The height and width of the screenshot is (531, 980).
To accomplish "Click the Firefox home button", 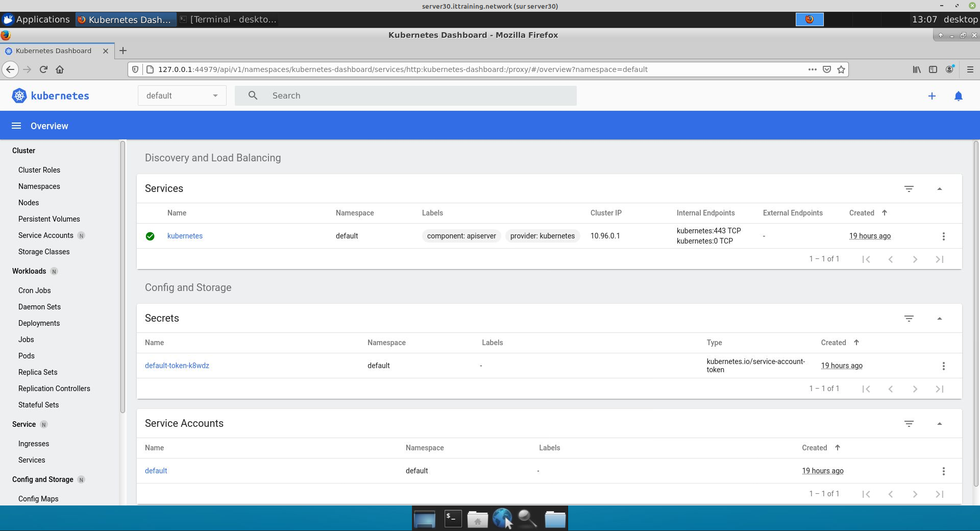I will tap(60, 69).
